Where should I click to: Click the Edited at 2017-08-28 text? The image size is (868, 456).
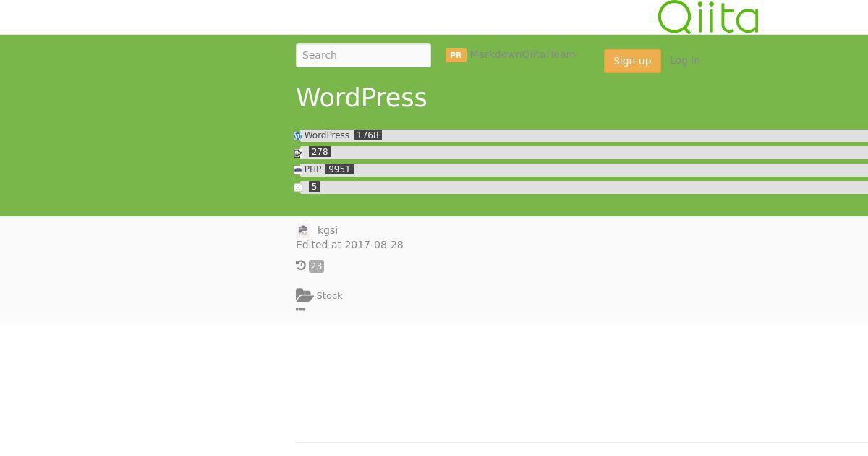click(x=349, y=245)
